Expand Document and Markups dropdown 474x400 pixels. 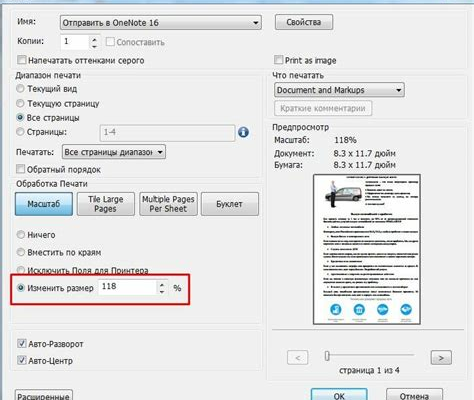(339, 90)
